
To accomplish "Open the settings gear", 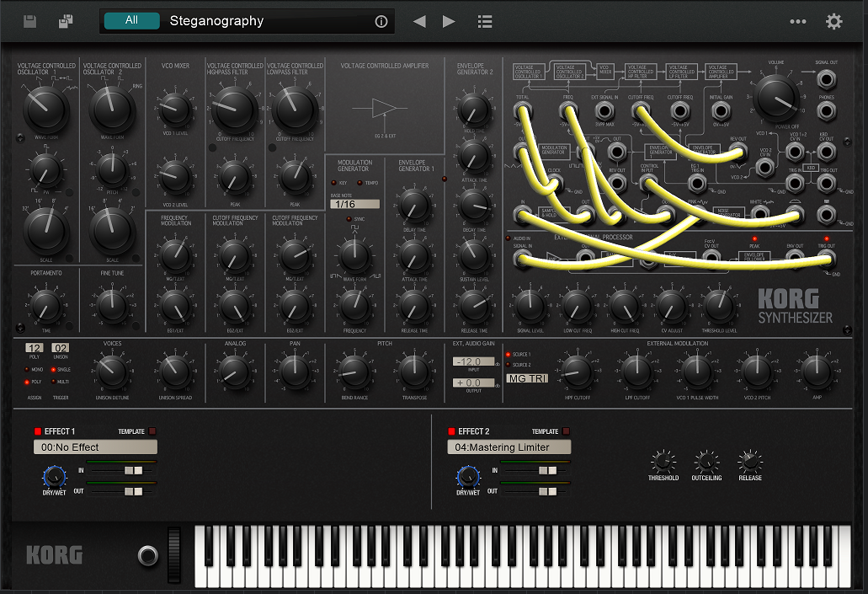I will pyautogui.click(x=833, y=22).
